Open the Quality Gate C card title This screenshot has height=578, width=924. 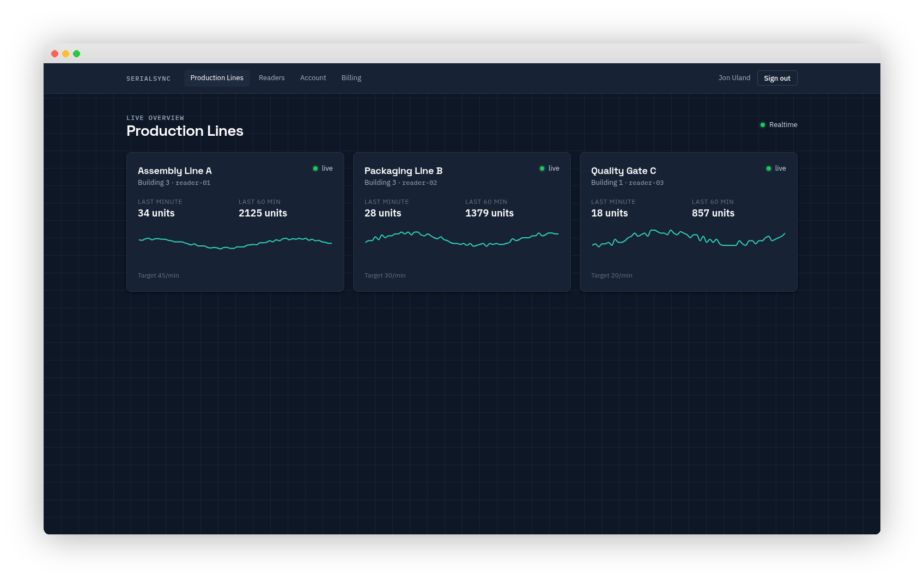(x=623, y=171)
